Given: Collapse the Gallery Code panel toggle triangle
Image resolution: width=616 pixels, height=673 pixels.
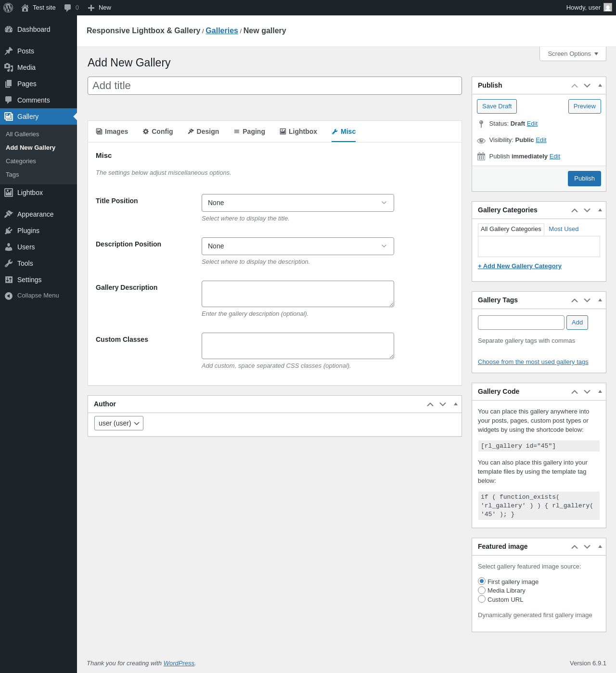Looking at the screenshot, I should (x=600, y=391).
